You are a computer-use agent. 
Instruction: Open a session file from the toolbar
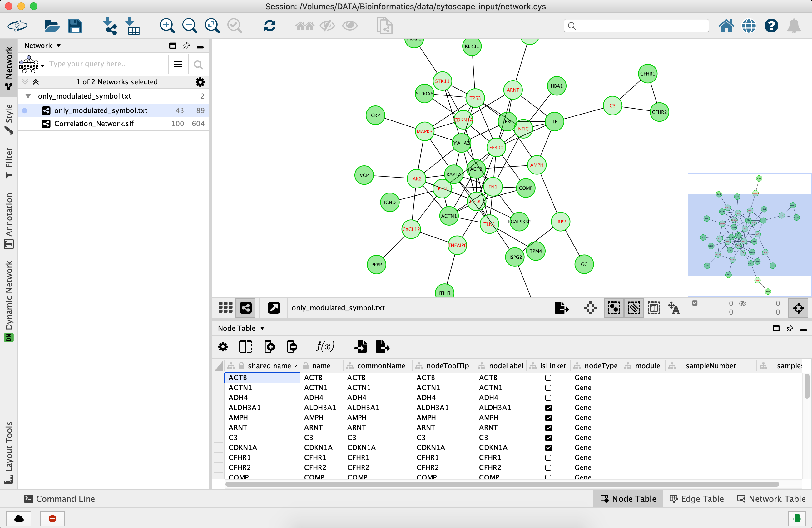[x=52, y=26]
